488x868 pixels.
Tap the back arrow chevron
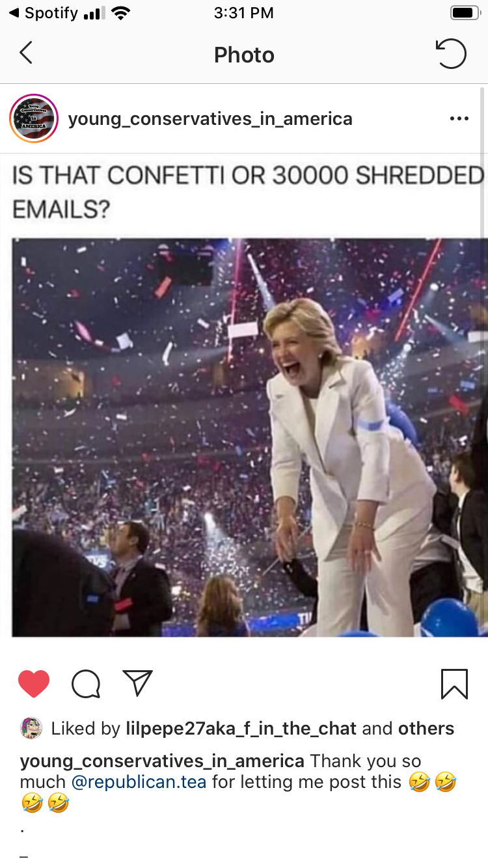[26, 53]
